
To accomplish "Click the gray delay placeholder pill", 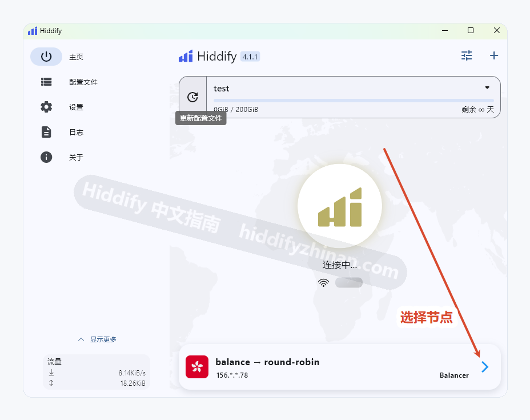I will pyautogui.click(x=349, y=283).
